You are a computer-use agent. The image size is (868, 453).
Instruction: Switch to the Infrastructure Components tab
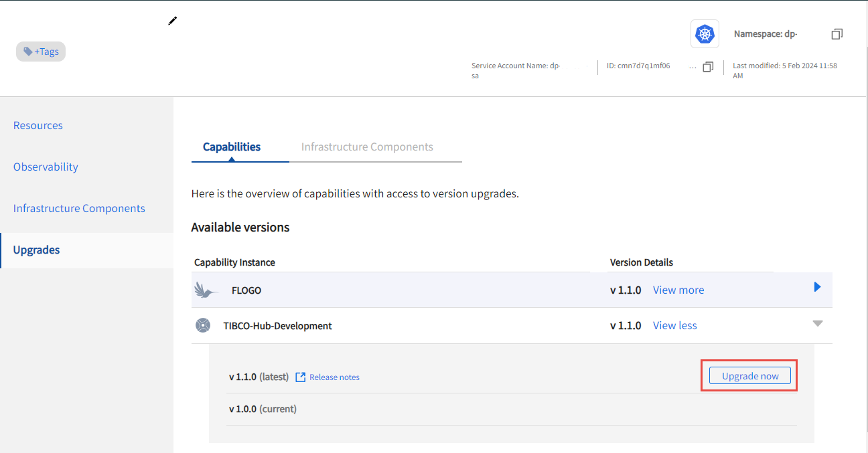(x=367, y=147)
